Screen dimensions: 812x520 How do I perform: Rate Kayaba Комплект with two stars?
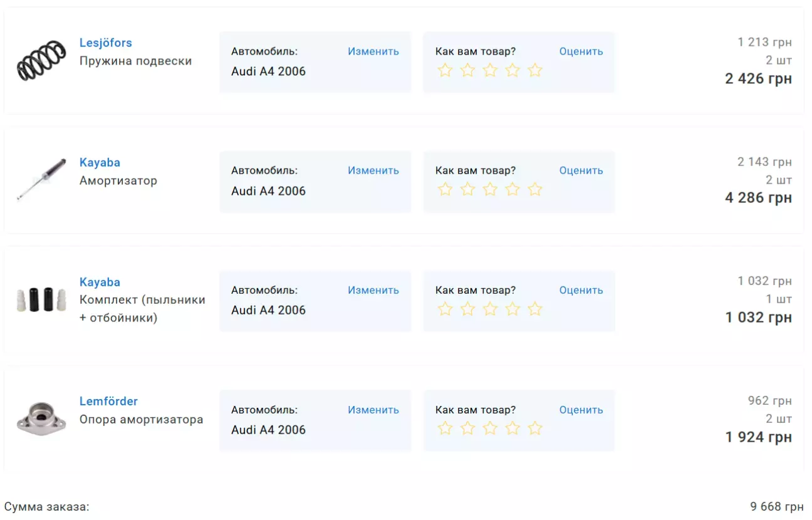[x=467, y=309]
